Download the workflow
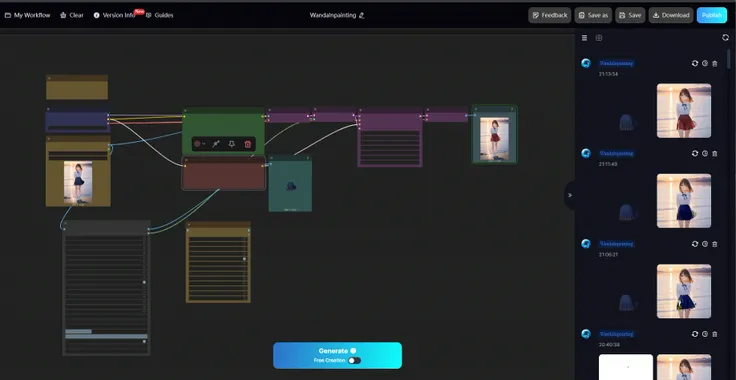The width and height of the screenshot is (736, 380). coord(671,15)
